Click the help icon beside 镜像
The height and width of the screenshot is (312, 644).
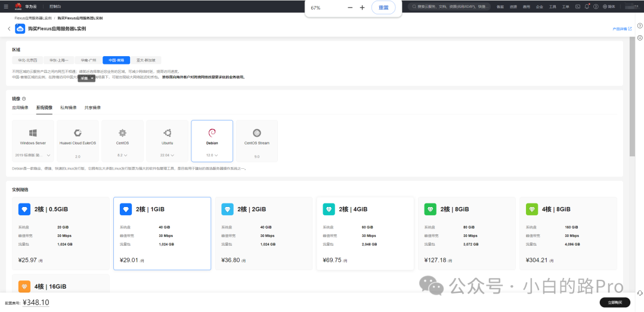point(24,98)
